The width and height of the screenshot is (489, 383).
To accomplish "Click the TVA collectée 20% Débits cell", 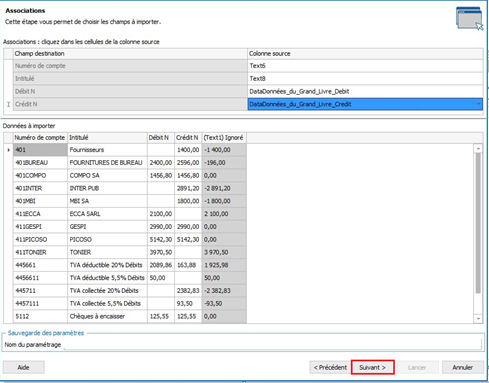I will (107, 291).
